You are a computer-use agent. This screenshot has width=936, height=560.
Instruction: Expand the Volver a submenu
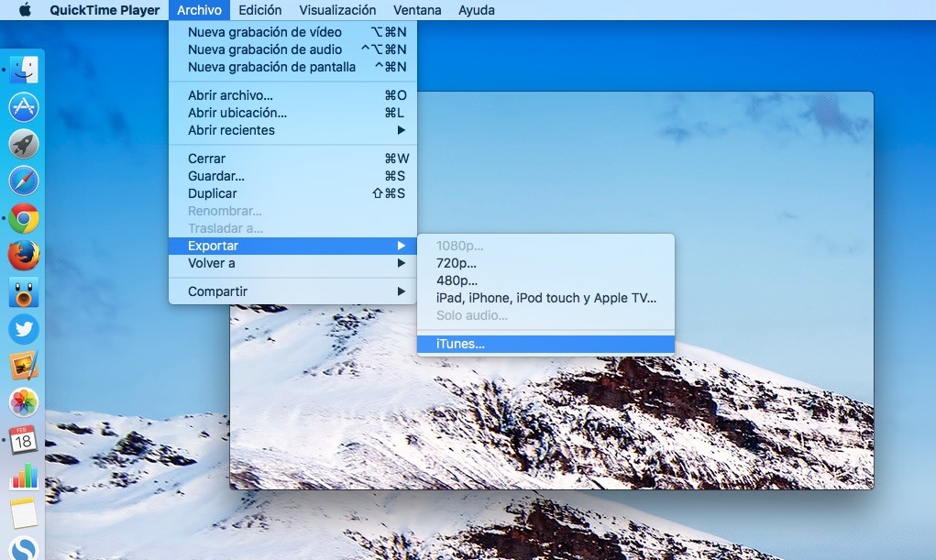(x=292, y=263)
